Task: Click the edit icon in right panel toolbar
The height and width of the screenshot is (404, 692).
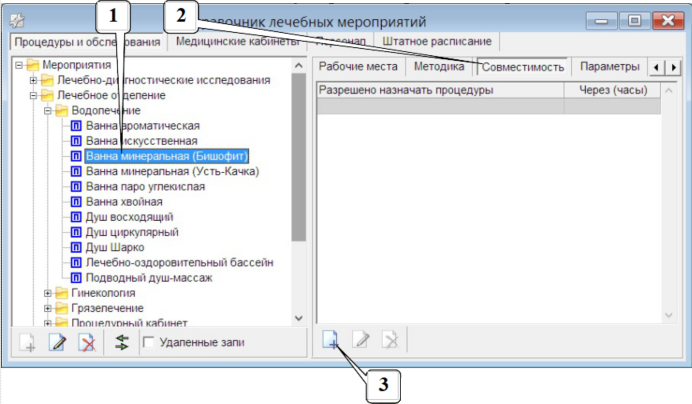Action: point(360,342)
